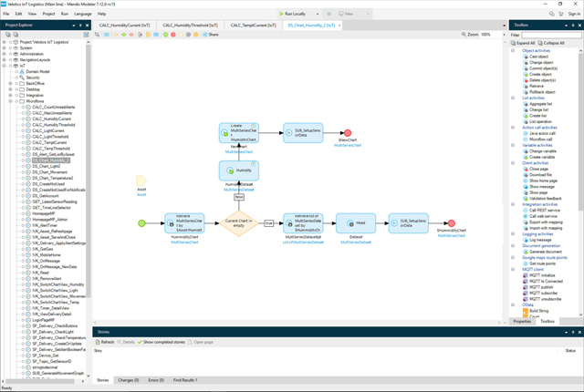This screenshot has width=584, height=392.
Task: Switch to the Properties tab in right pane
Action: 522,321
